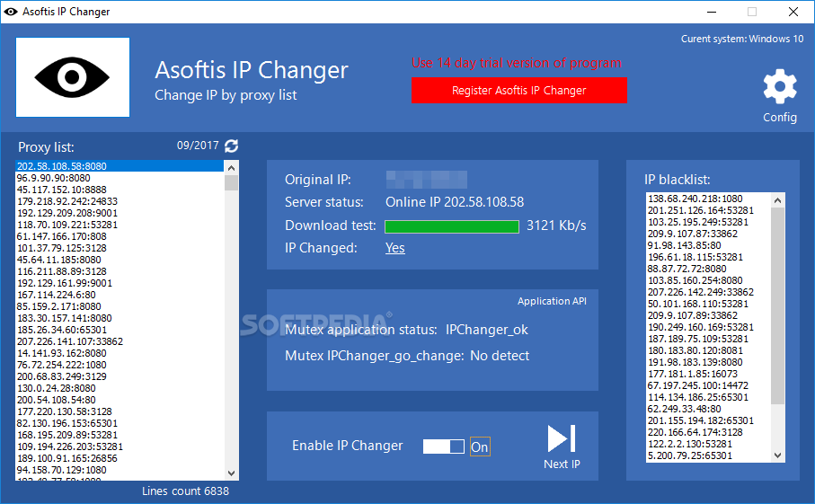
Task: Select blacklist entry 207.226.142.249:33862
Action: 708,292
